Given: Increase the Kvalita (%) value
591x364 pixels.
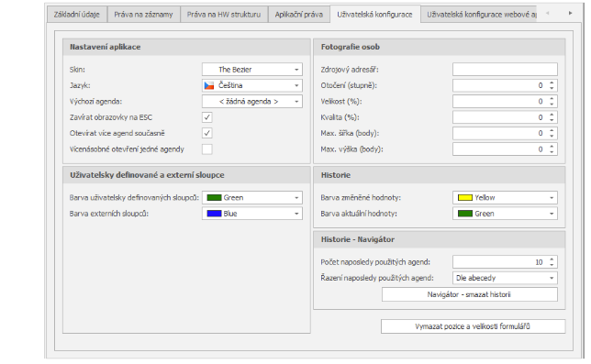Looking at the screenshot, I should [x=552, y=115].
